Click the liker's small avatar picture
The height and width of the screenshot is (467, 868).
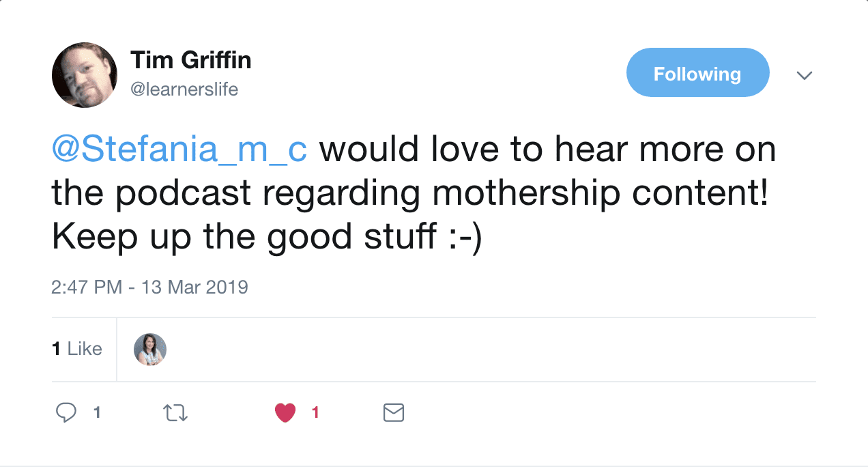[x=150, y=350]
